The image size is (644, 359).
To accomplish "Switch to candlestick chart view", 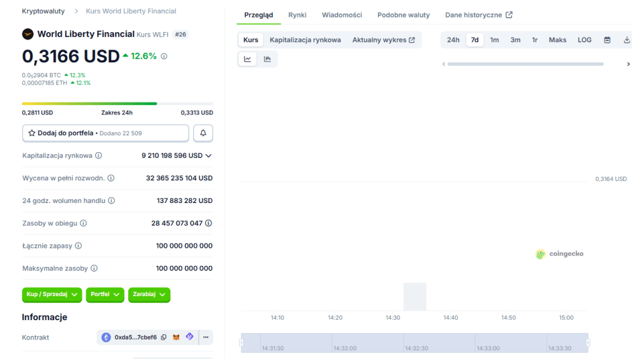I will point(267,58).
